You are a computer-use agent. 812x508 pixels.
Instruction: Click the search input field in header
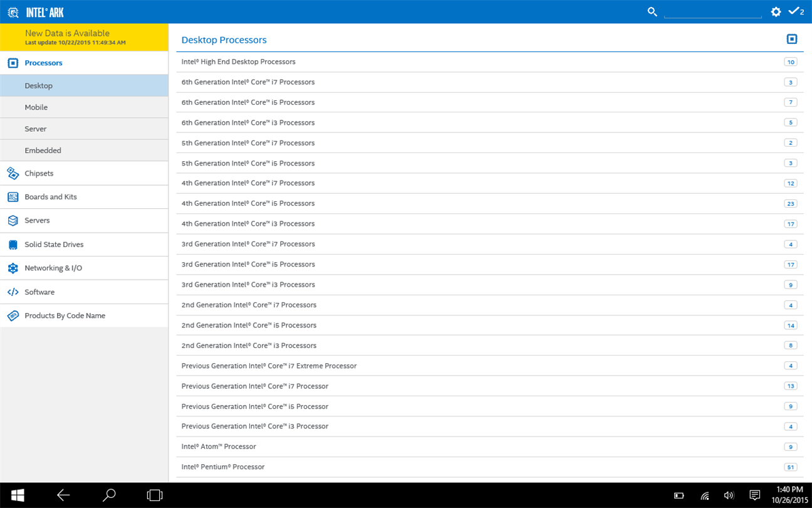(713, 11)
